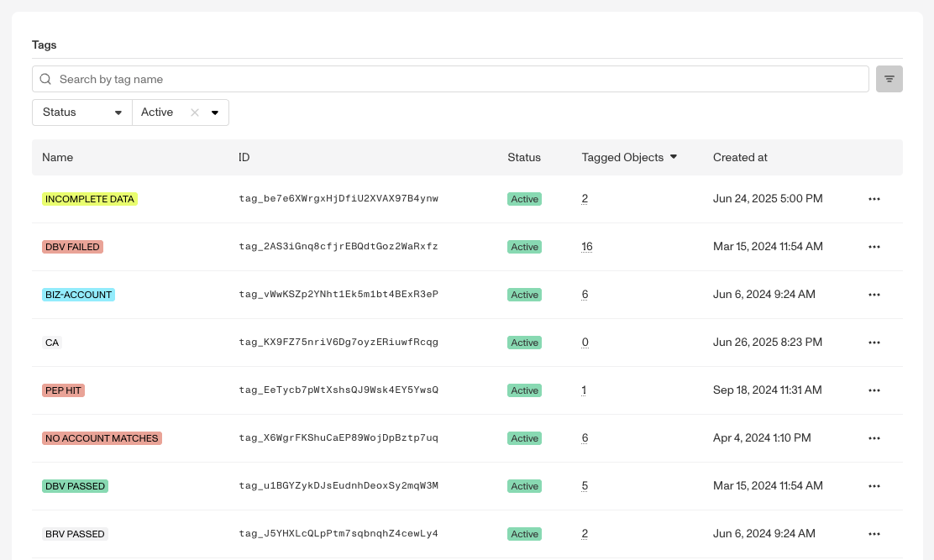
Task: Open more options for PEP HIT row
Action: click(874, 390)
